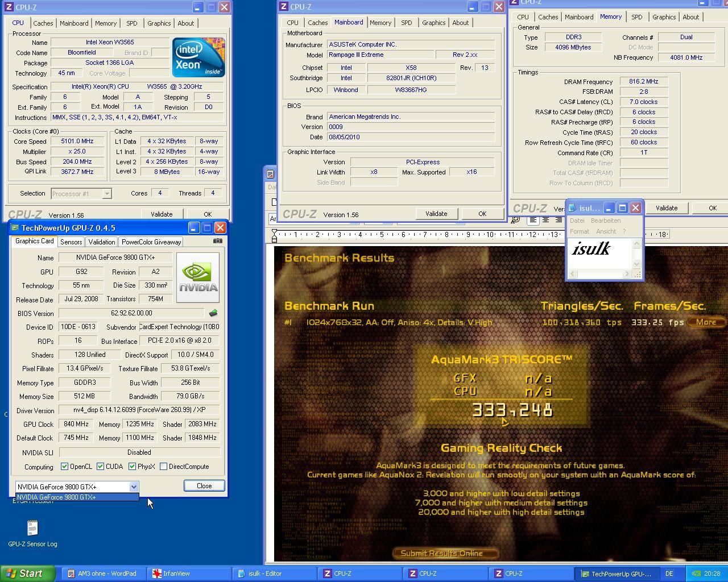The height and width of the screenshot is (582, 728).
Task: Open the Processor #1 selection dropdown
Action: point(106,194)
